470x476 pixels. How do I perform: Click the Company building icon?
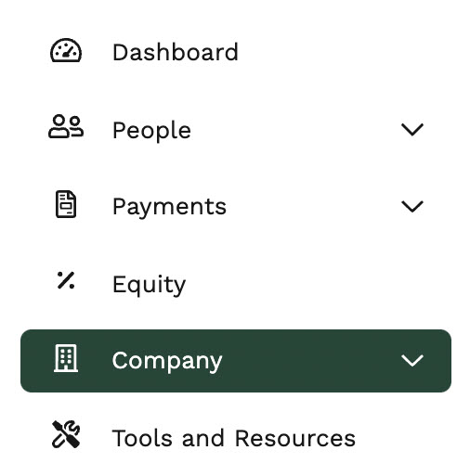click(66, 358)
